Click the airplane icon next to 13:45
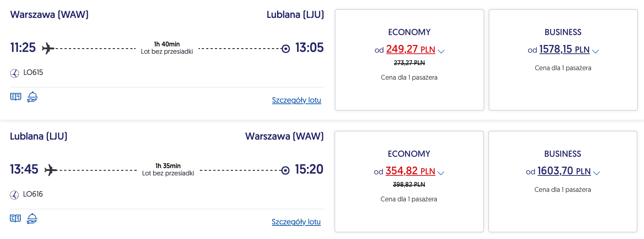The image size is (644, 239). pos(50,170)
